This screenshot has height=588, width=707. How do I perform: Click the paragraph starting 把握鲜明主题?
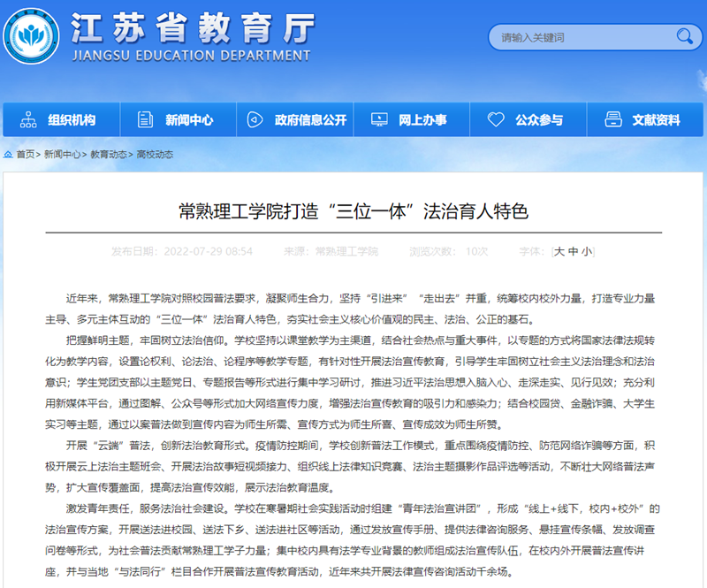point(350,382)
